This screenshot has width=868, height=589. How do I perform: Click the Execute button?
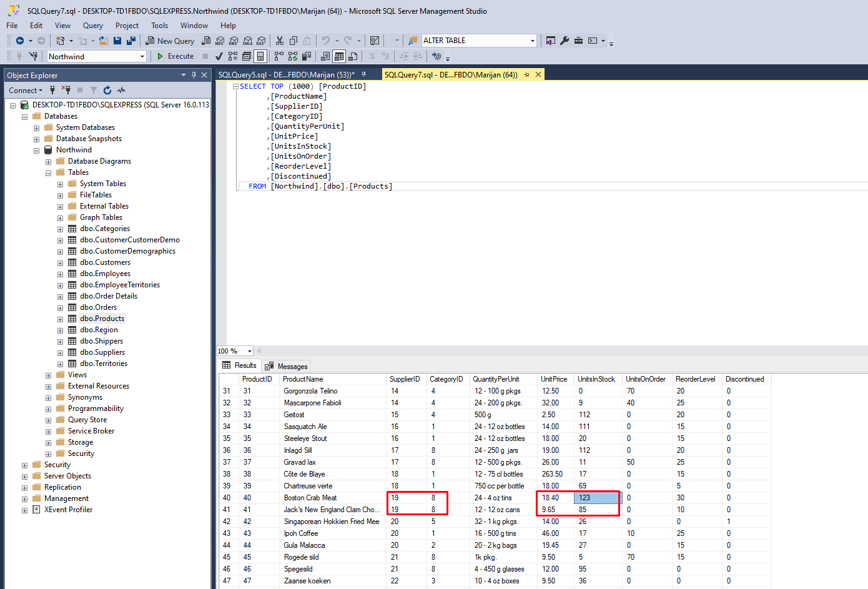[175, 56]
